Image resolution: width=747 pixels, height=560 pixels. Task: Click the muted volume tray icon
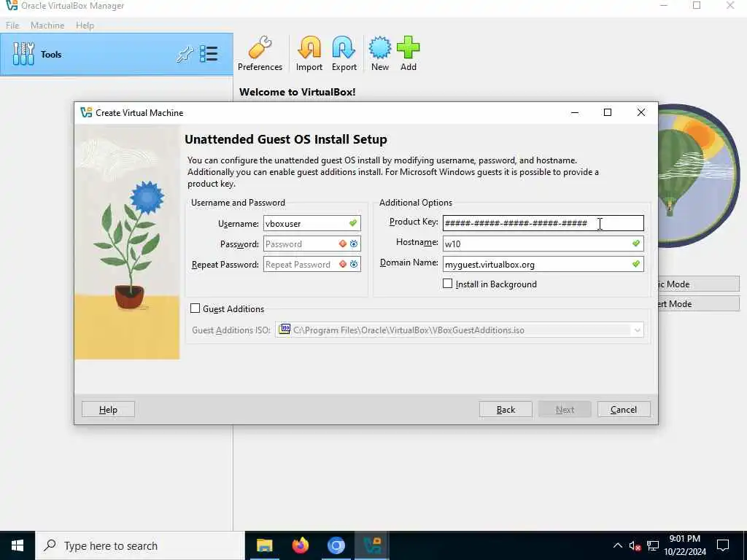tap(635, 545)
